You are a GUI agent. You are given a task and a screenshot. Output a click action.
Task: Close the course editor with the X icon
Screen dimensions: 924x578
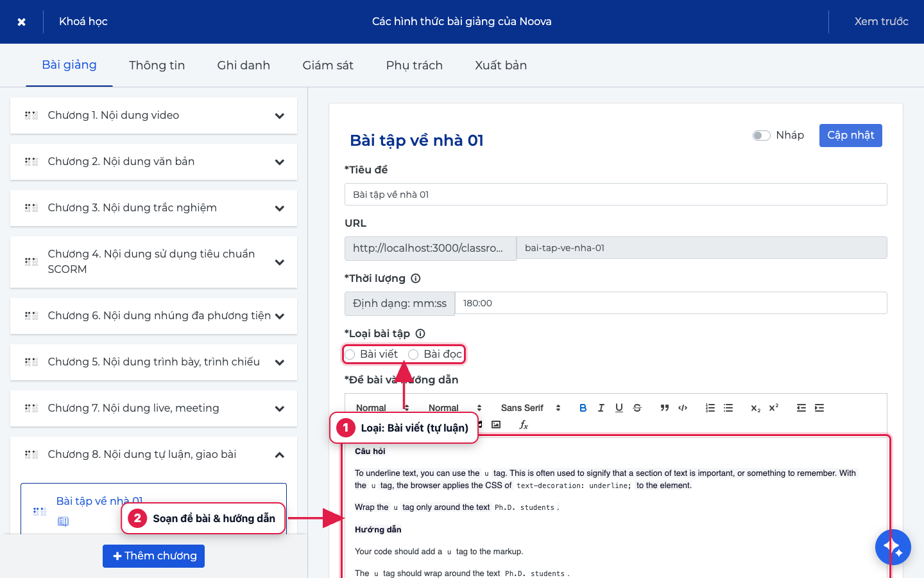[21, 22]
